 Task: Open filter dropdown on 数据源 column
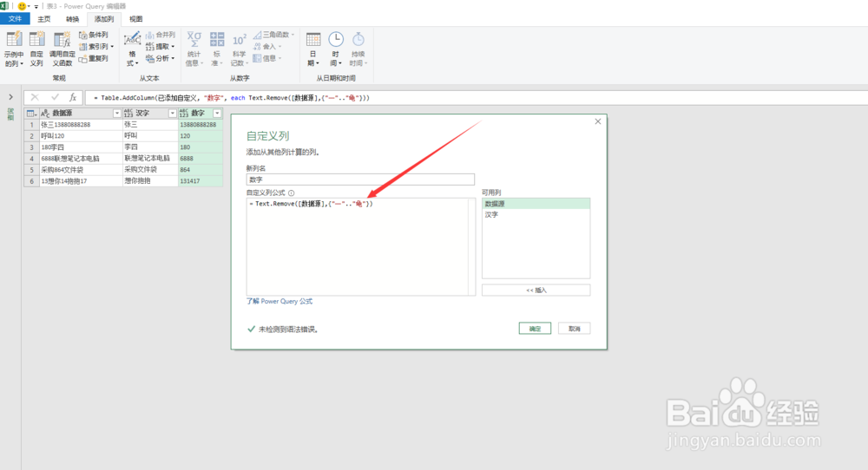coord(117,114)
